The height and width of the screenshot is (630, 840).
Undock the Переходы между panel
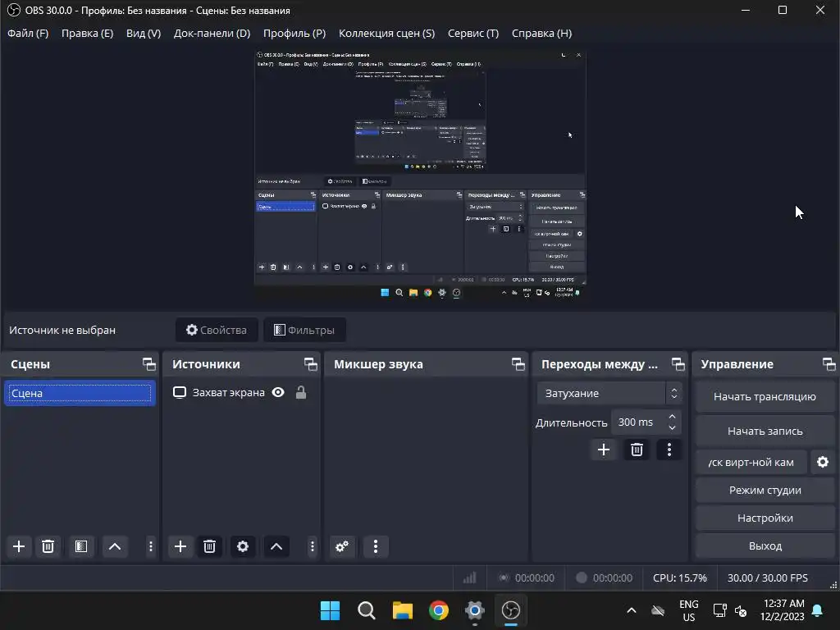coord(678,364)
